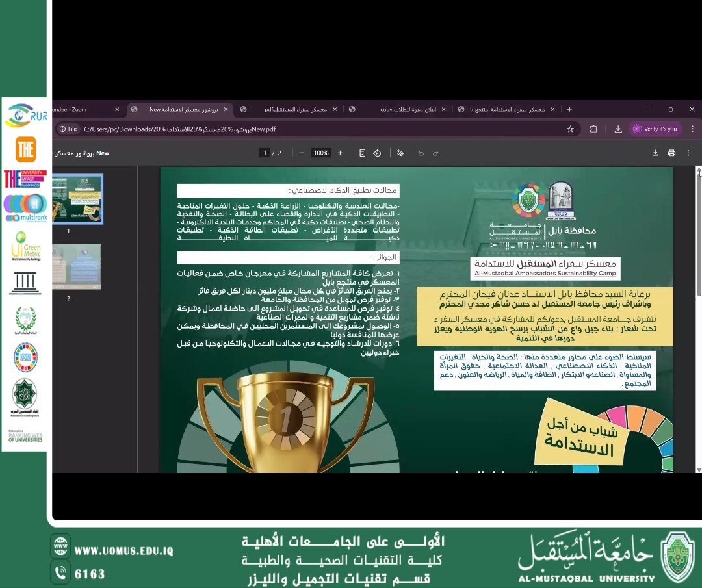The image size is (702, 588).
Task: Close the اعلان دعوة الطلاب copy tab
Action: point(444,109)
